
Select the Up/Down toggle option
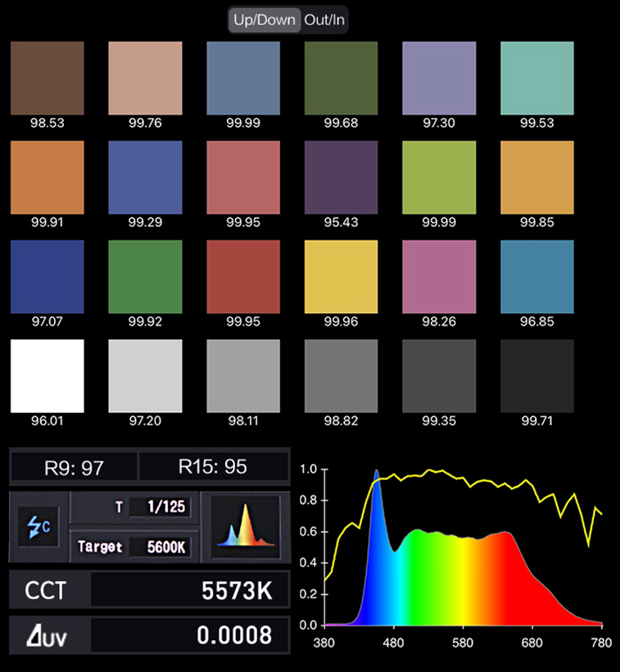(x=265, y=20)
